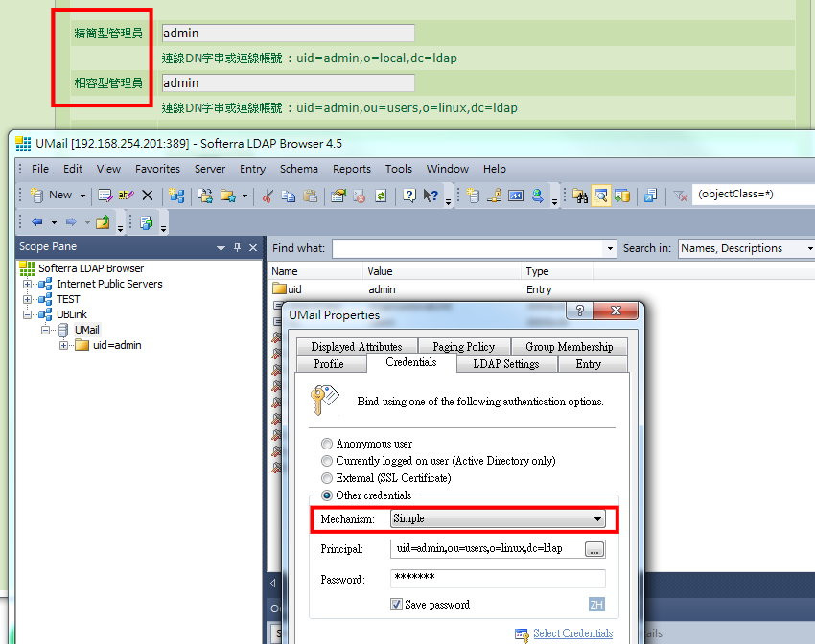Click the Add to Favorites folder-star icon

[x=227, y=195]
